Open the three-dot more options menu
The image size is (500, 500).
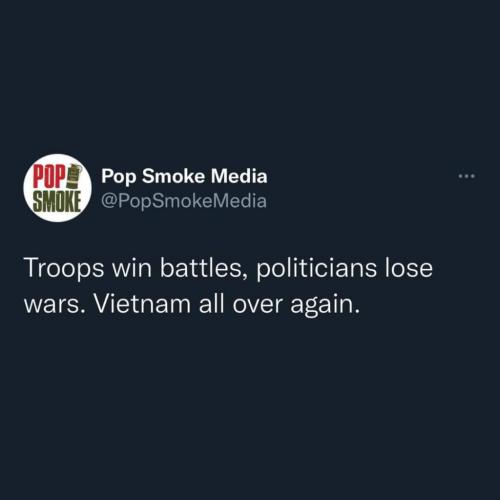tap(467, 176)
